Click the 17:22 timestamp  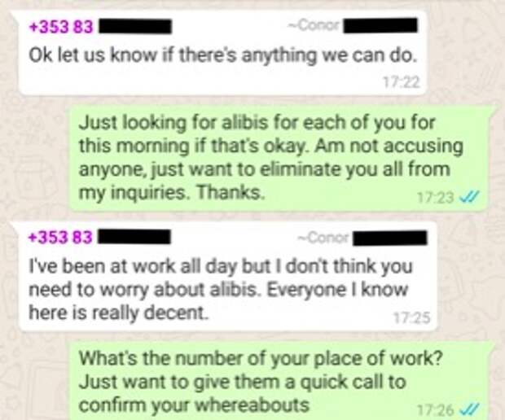(x=401, y=82)
